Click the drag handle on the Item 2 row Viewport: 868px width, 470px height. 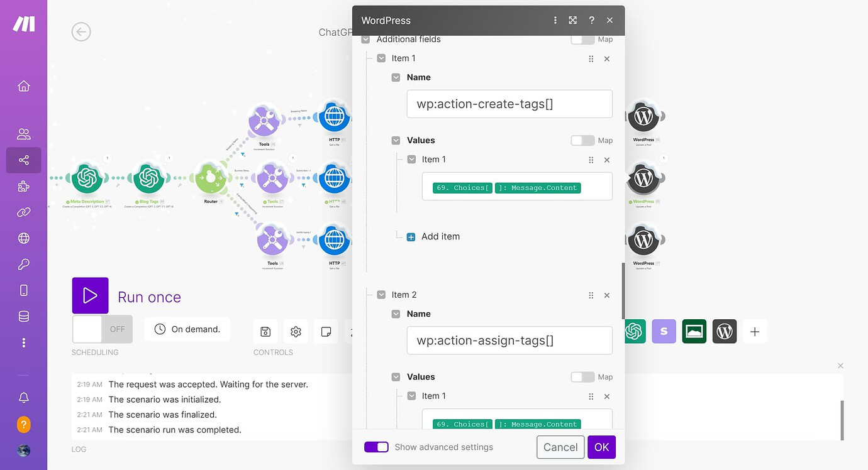[x=591, y=295]
